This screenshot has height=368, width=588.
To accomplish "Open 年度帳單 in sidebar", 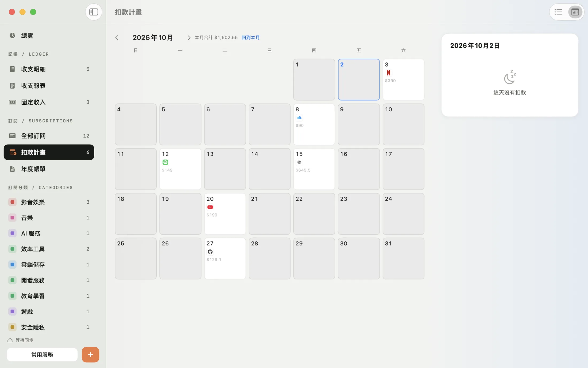I will (49, 169).
